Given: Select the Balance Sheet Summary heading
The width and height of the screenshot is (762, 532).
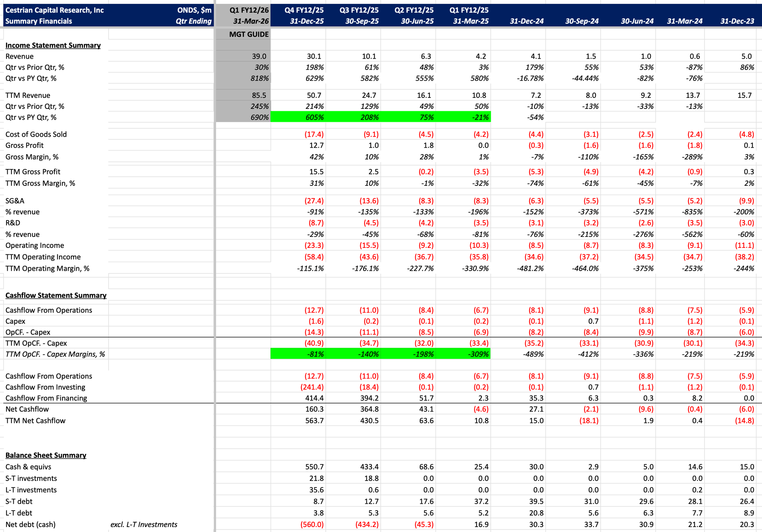Looking at the screenshot, I should pos(46,455).
